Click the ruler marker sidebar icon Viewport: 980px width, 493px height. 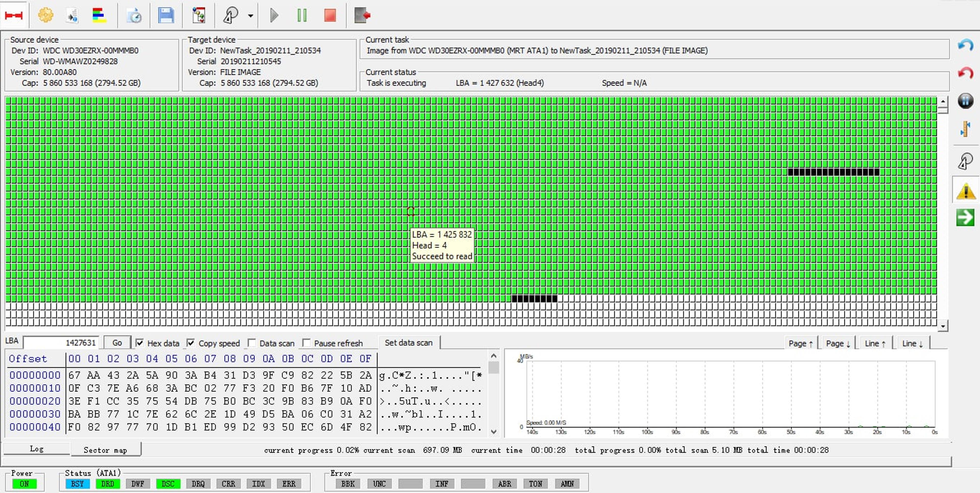[965, 129]
